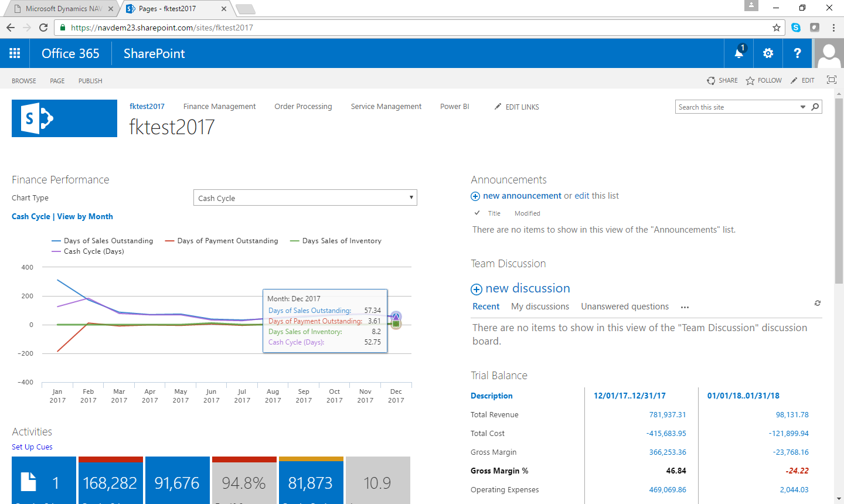Toggle Days of Payment Outstanding legend series

click(x=222, y=241)
